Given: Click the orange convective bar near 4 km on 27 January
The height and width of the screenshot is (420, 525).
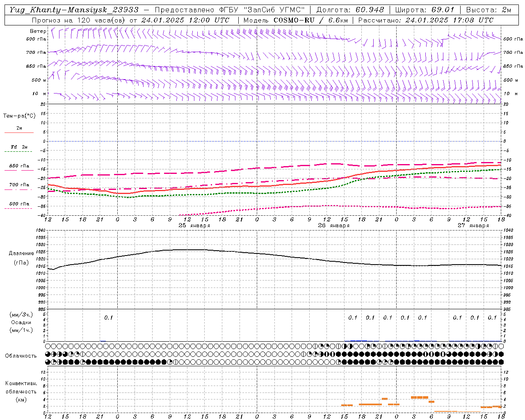Looking at the screenshot, I should tap(420, 397).
